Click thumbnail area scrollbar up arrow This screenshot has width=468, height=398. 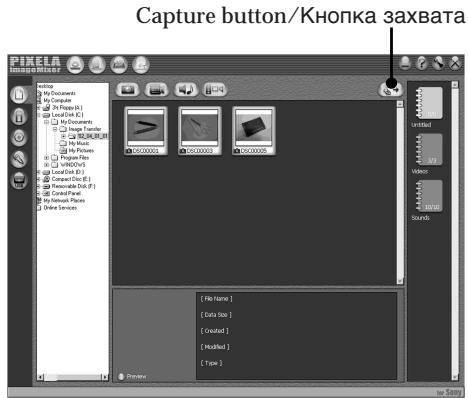pos(400,104)
